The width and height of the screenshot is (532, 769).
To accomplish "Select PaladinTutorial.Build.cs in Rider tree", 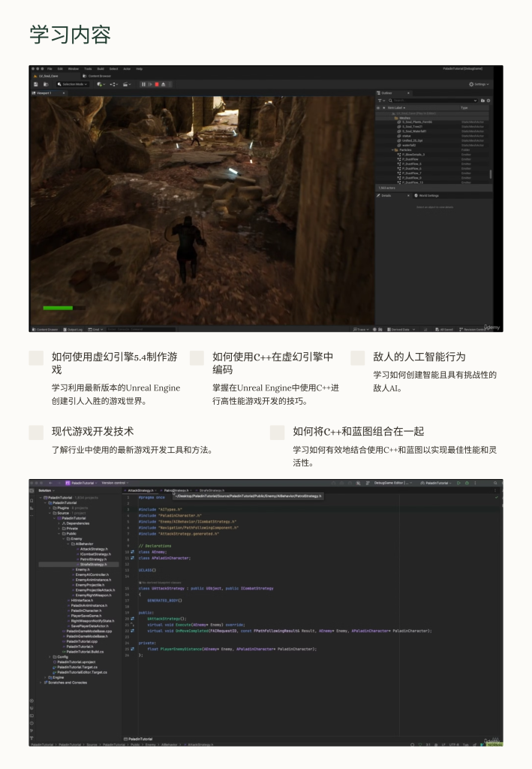I will click(85, 652).
